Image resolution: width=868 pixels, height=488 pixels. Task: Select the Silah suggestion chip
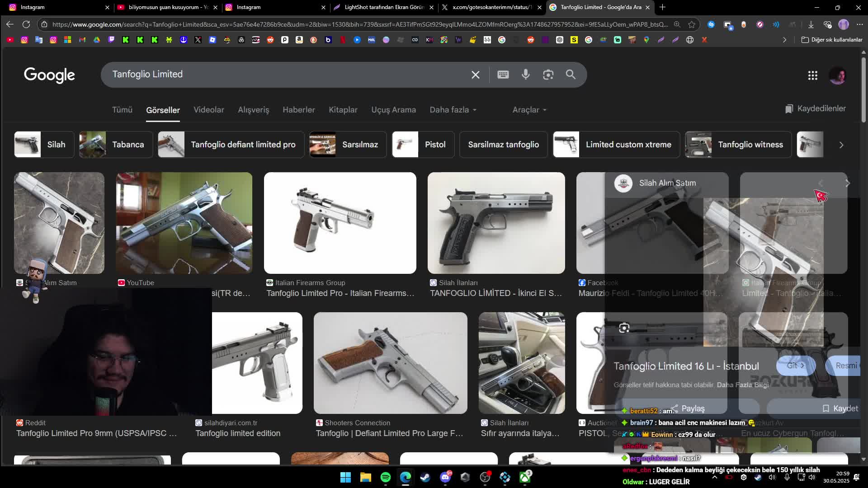[x=44, y=145]
